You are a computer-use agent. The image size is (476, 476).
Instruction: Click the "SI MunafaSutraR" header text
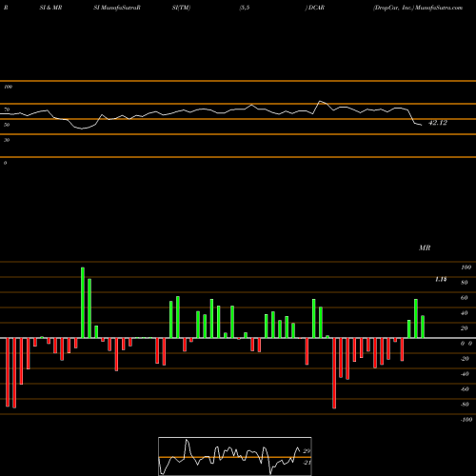tap(117, 8)
